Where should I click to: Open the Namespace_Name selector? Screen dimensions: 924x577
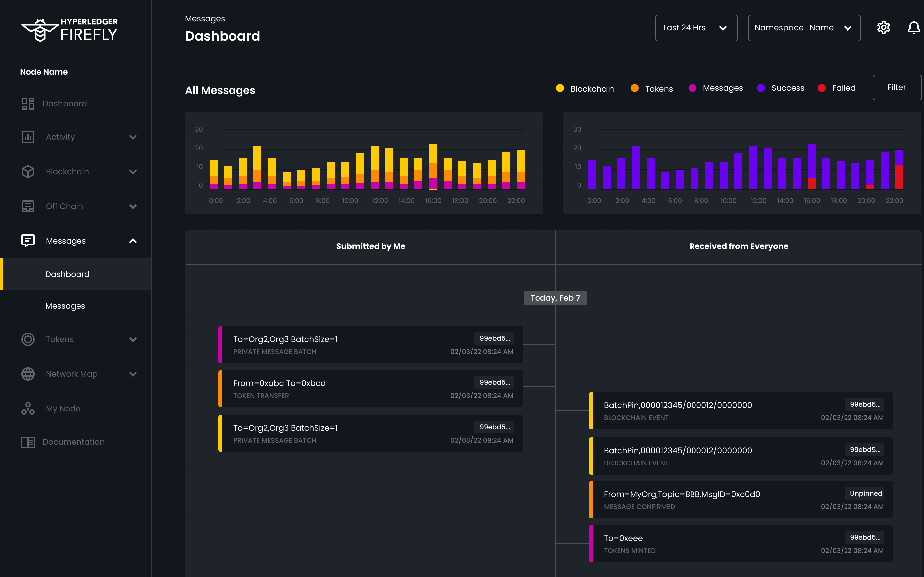point(804,28)
